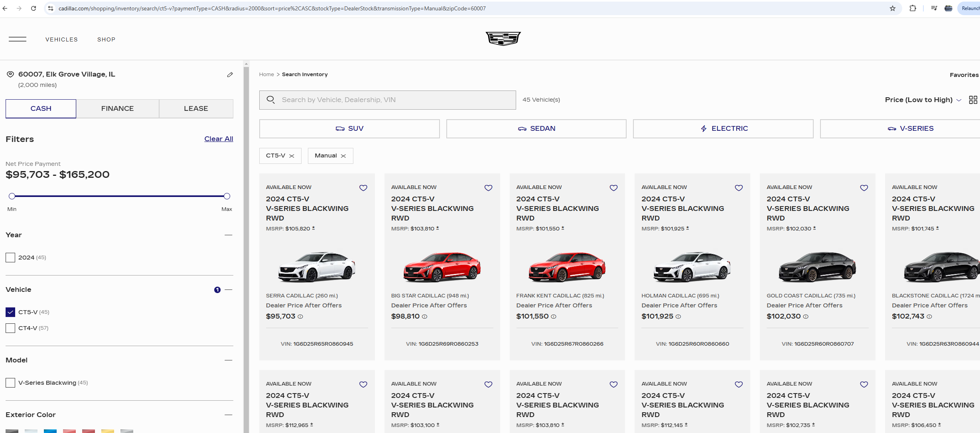The width and height of the screenshot is (980, 433).
Task: Uncheck the CT5-V vehicle filter
Action: pyautogui.click(x=10, y=312)
